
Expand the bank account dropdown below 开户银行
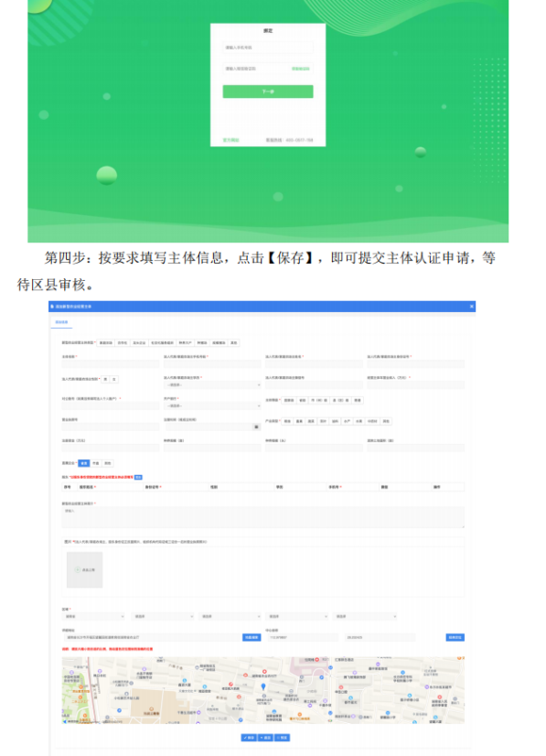[x=212, y=406]
